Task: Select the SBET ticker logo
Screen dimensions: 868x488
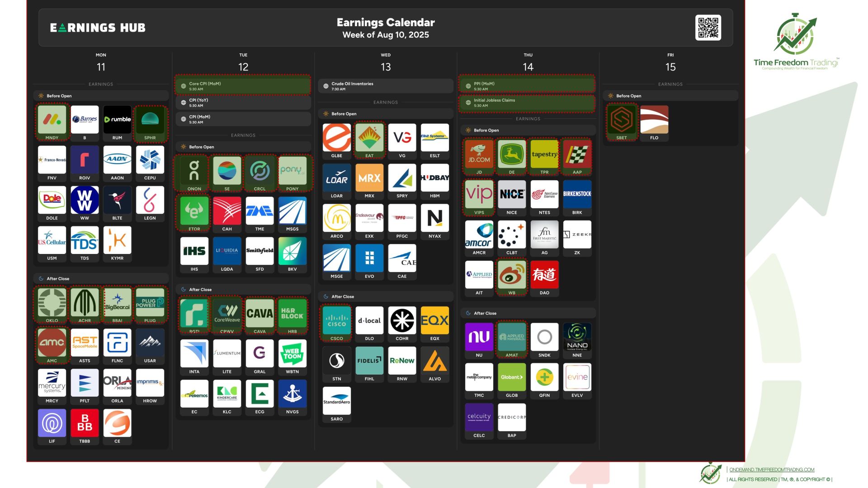Action: tap(622, 120)
